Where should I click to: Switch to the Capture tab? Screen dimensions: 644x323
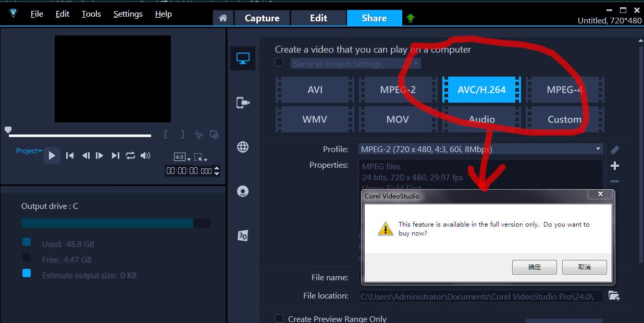[262, 18]
